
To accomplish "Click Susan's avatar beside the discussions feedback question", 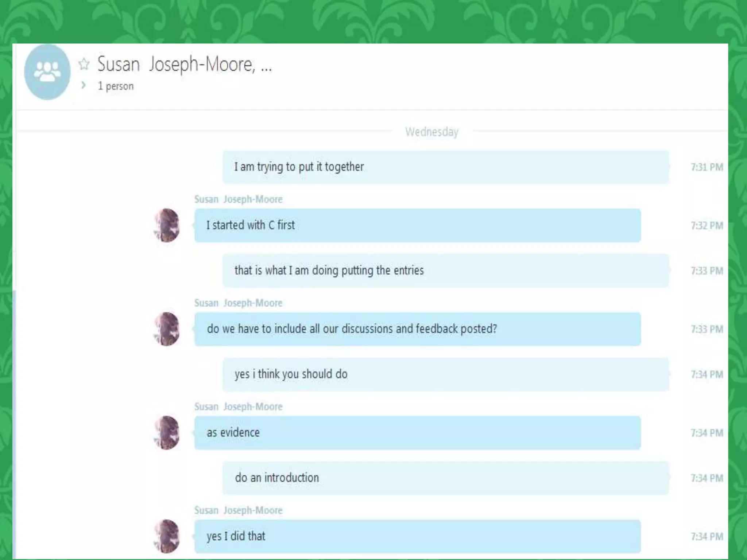I will pos(167,329).
